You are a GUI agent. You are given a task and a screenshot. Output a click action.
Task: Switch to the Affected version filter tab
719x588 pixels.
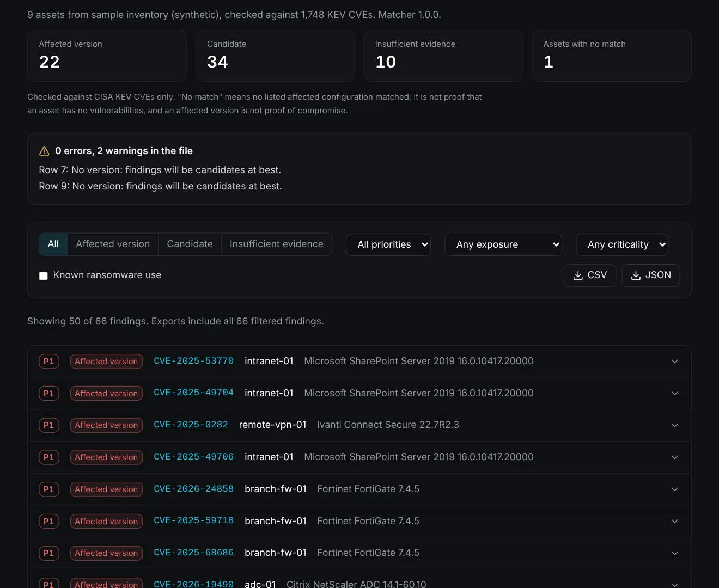[x=113, y=244]
